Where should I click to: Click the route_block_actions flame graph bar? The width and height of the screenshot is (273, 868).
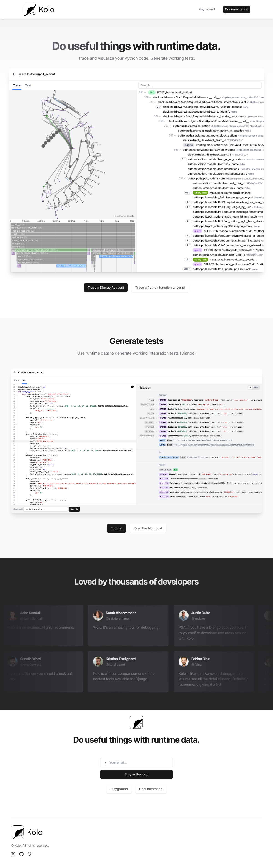point(73,241)
